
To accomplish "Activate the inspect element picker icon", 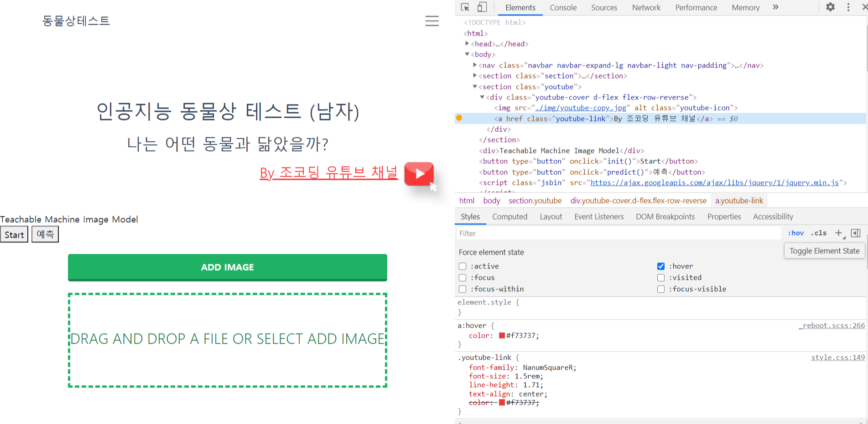I will tap(465, 7).
